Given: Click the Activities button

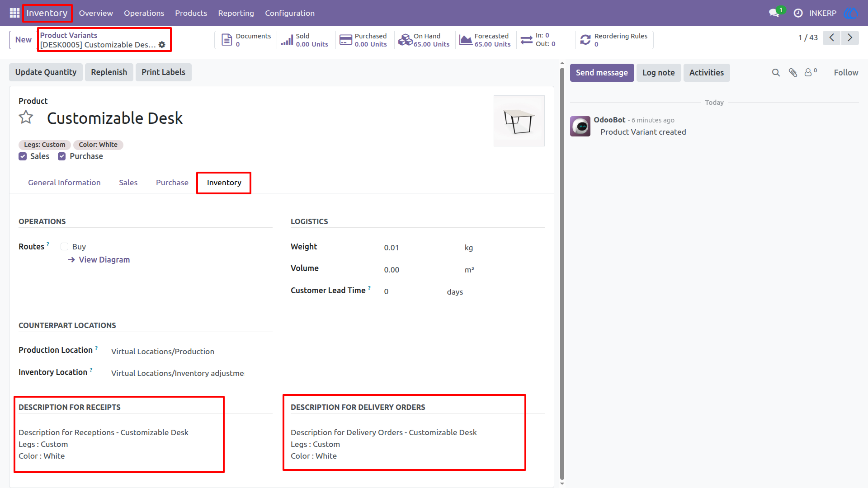Looking at the screenshot, I should pyautogui.click(x=706, y=73).
